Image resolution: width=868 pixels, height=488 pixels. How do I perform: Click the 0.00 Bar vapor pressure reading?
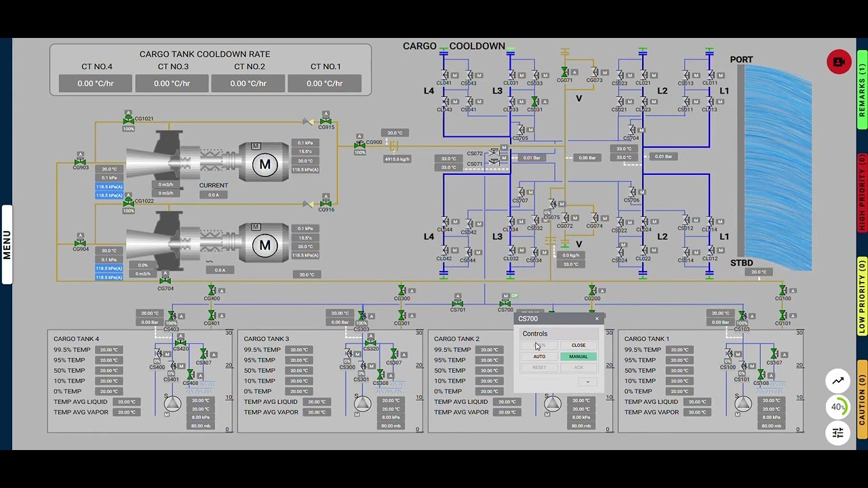click(587, 158)
